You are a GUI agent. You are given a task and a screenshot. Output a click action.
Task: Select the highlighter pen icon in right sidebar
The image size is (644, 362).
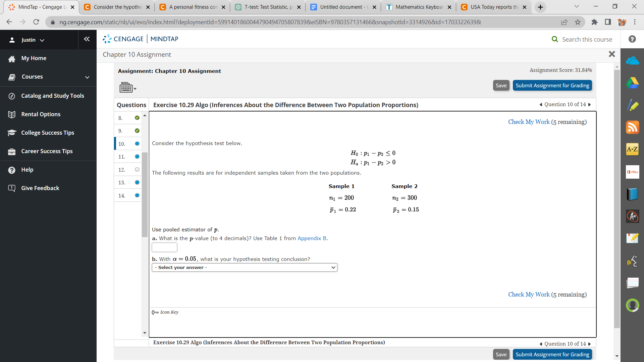coord(633,105)
